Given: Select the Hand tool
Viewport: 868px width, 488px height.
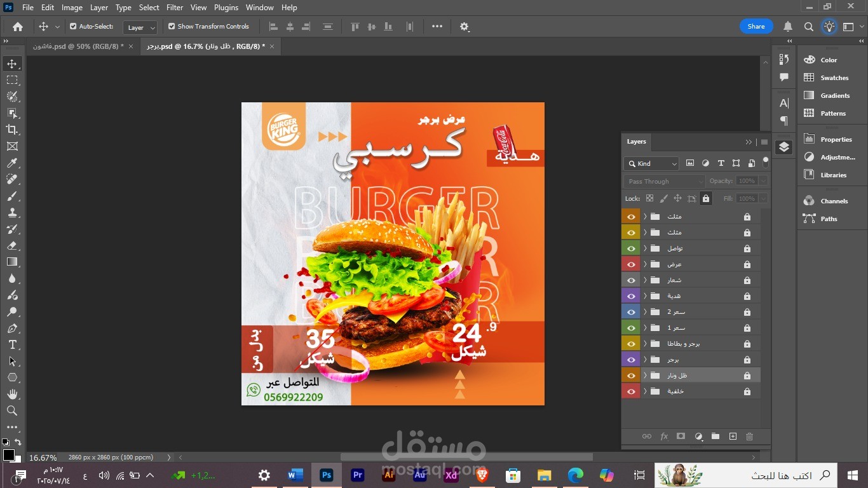Looking at the screenshot, I should [x=12, y=395].
